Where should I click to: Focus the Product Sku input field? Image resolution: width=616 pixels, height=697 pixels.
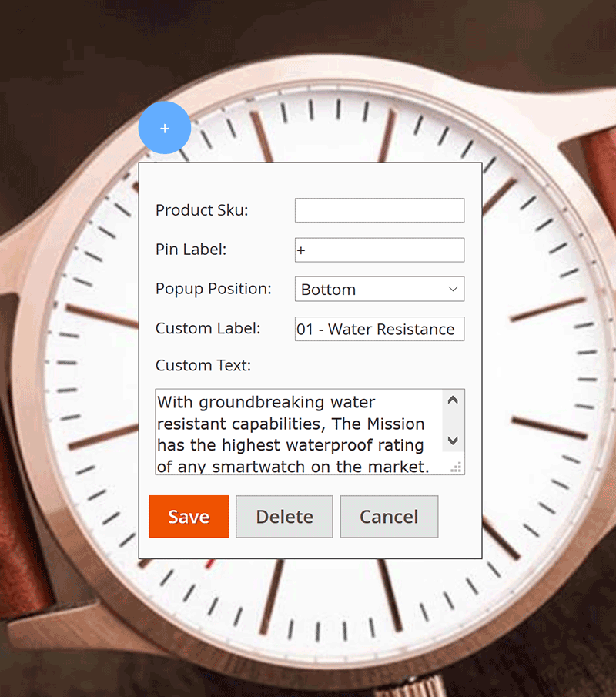coord(380,210)
